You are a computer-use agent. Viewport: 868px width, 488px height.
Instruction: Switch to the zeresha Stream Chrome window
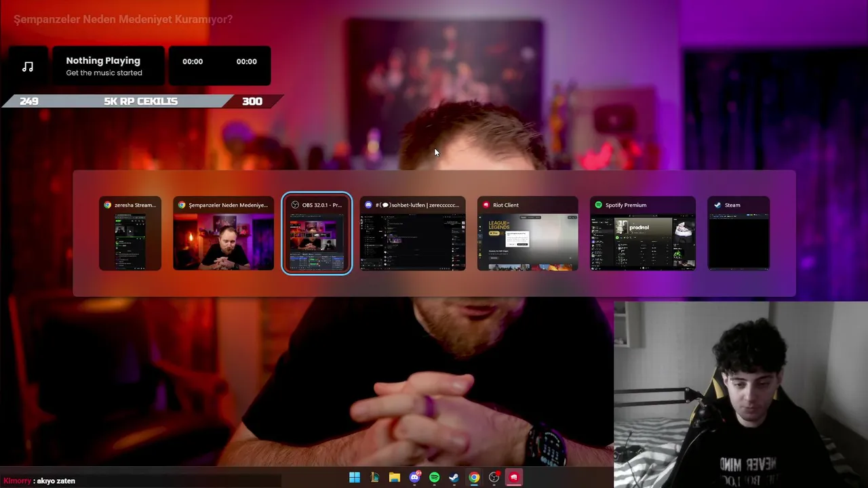130,234
